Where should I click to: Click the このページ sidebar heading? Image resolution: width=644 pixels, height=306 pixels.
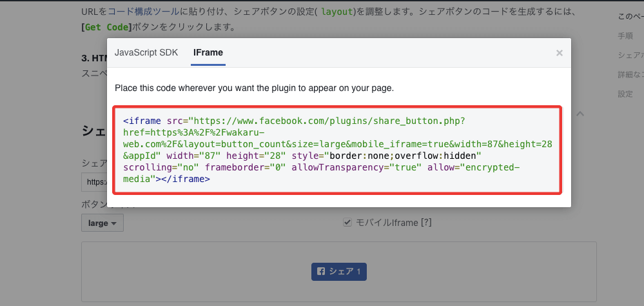(630, 16)
